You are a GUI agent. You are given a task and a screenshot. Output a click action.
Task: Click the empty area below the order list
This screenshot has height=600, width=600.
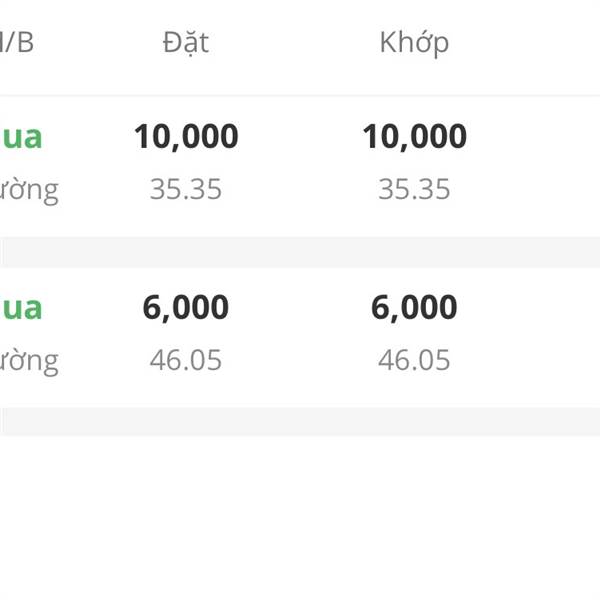point(300,517)
